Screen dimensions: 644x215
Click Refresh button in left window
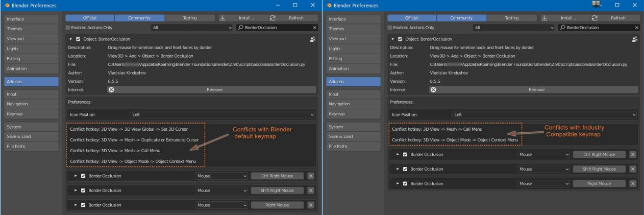292,18
